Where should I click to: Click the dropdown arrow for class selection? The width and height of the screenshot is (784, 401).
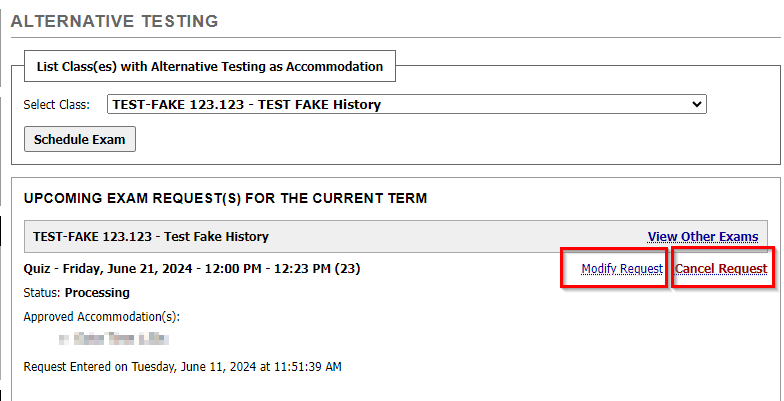(x=697, y=104)
